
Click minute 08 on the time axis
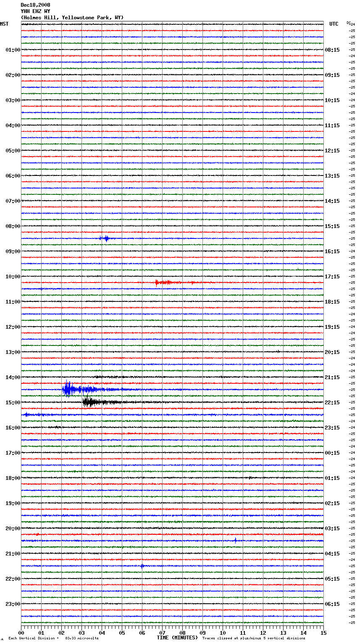pos(183,633)
